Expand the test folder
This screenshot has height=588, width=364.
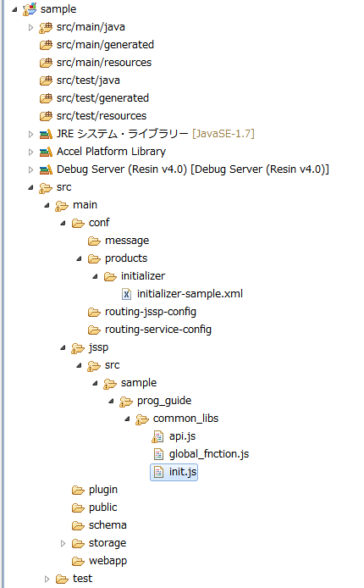[x=47, y=579]
